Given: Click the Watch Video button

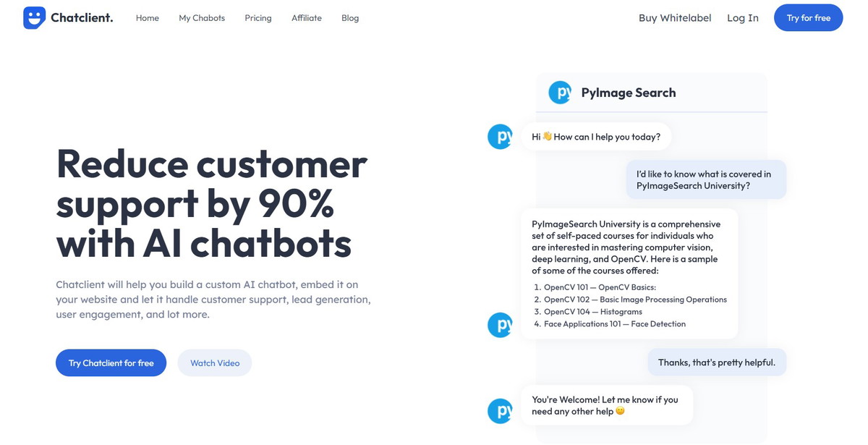Looking at the screenshot, I should pos(215,363).
